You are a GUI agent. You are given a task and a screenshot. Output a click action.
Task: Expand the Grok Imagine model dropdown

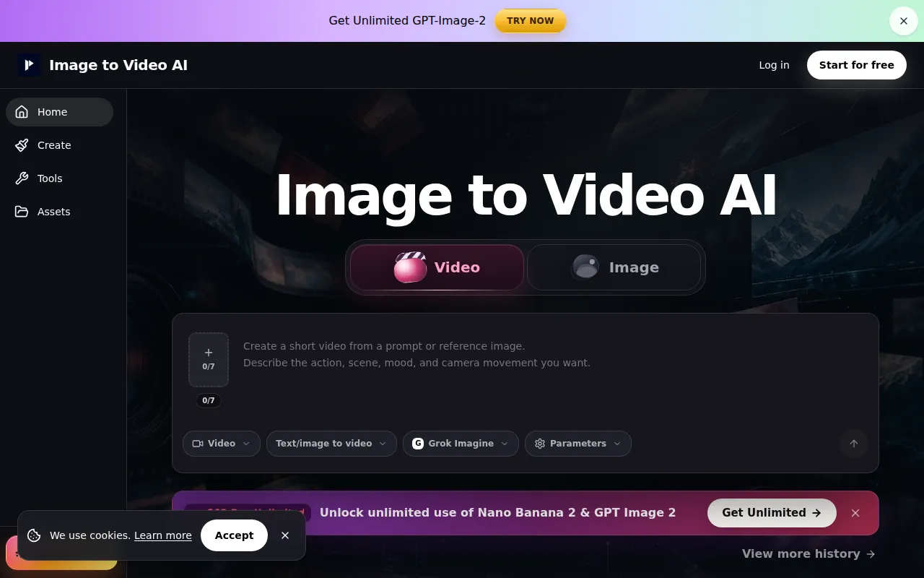[x=461, y=444]
